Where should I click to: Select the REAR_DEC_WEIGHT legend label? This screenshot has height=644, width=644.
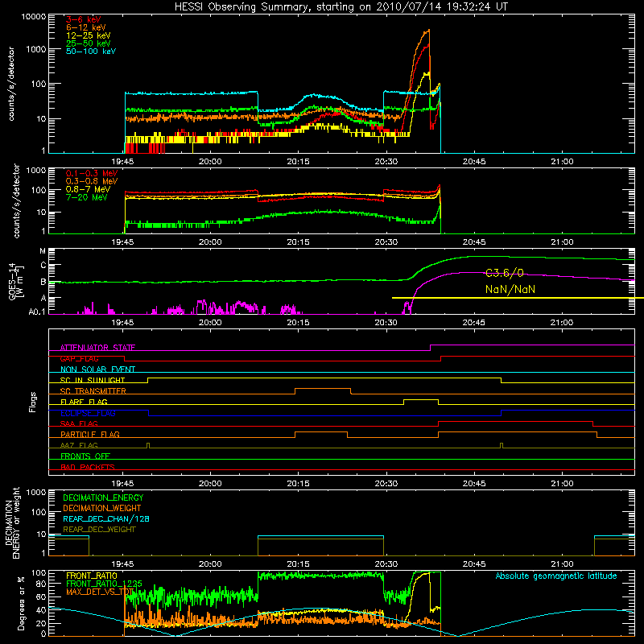[x=99, y=530]
